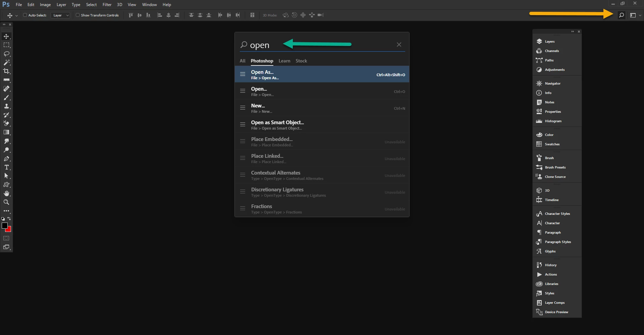Select the Path Selection tool
Image resolution: width=644 pixels, height=335 pixels.
click(x=6, y=176)
